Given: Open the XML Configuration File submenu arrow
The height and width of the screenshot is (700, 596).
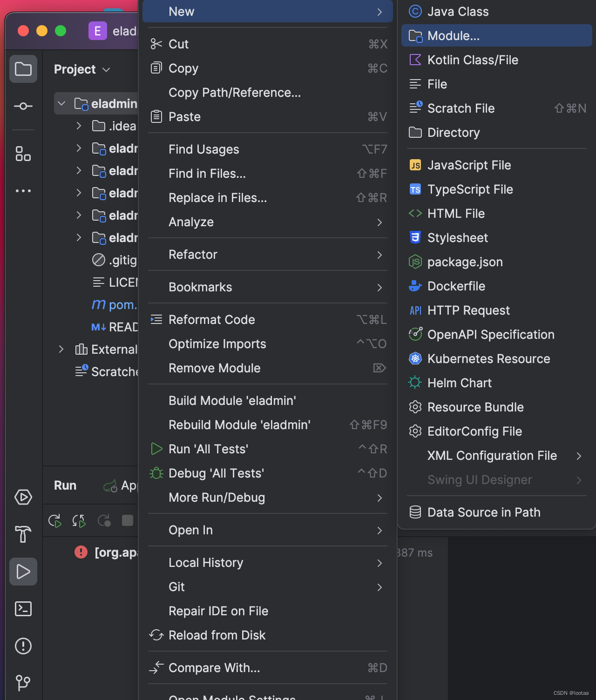Looking at the screenshot, I should point(579,456).
